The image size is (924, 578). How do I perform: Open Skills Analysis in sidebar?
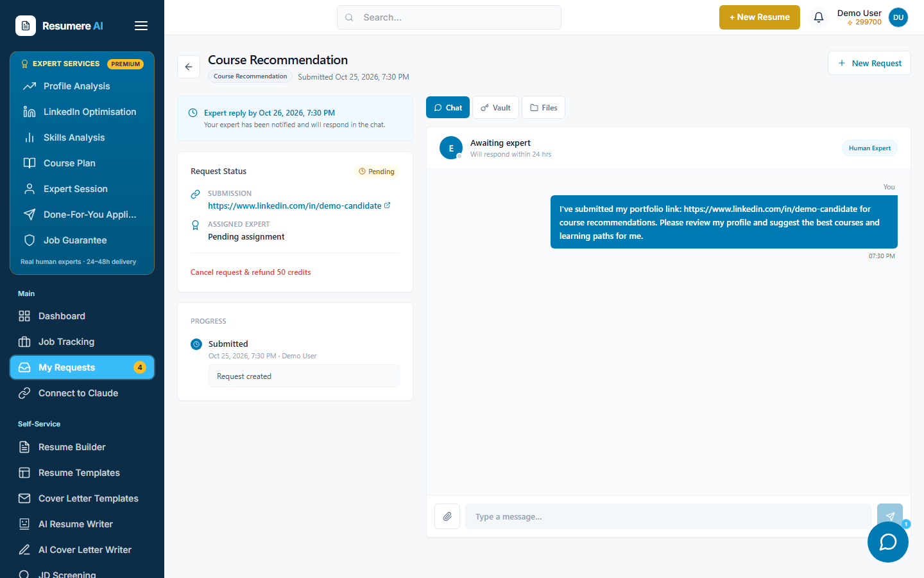(x=82, y=137)
